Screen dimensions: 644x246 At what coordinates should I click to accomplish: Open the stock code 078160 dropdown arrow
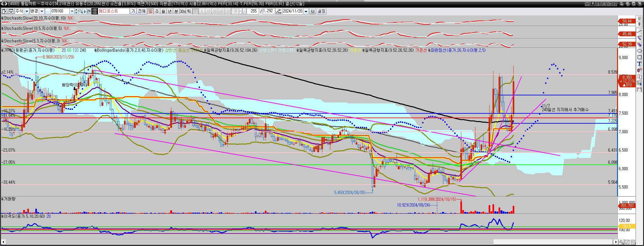pos(72,11)
